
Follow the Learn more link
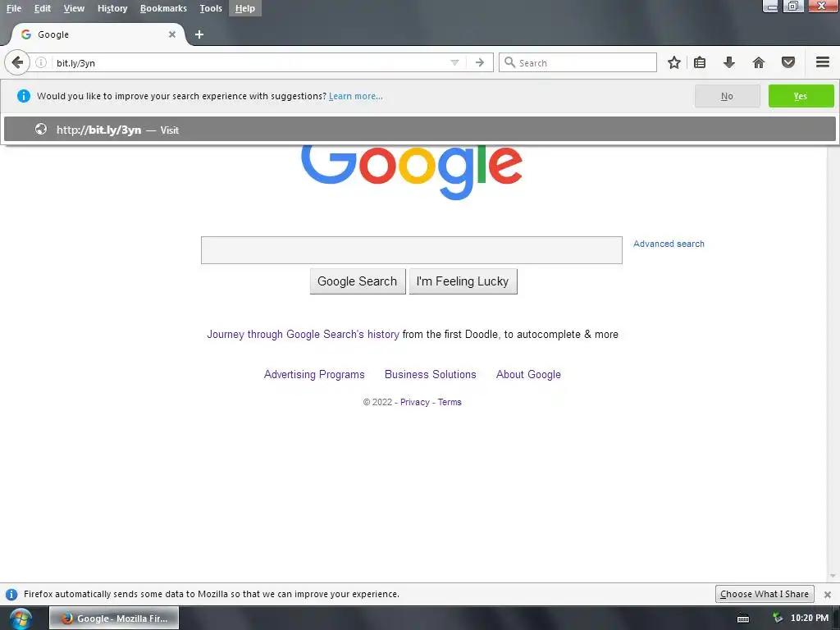coord(356,97)
